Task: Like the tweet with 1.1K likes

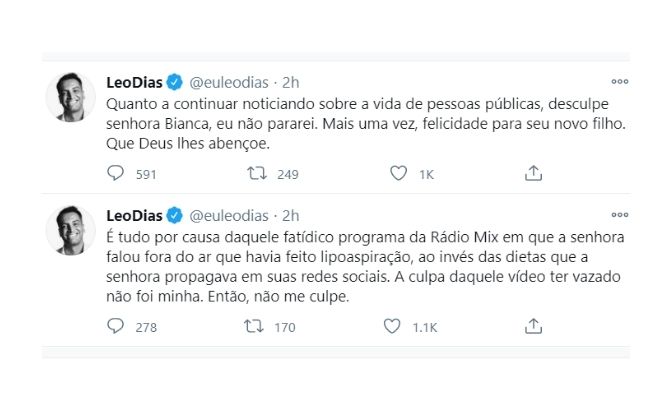Action: 400,325
